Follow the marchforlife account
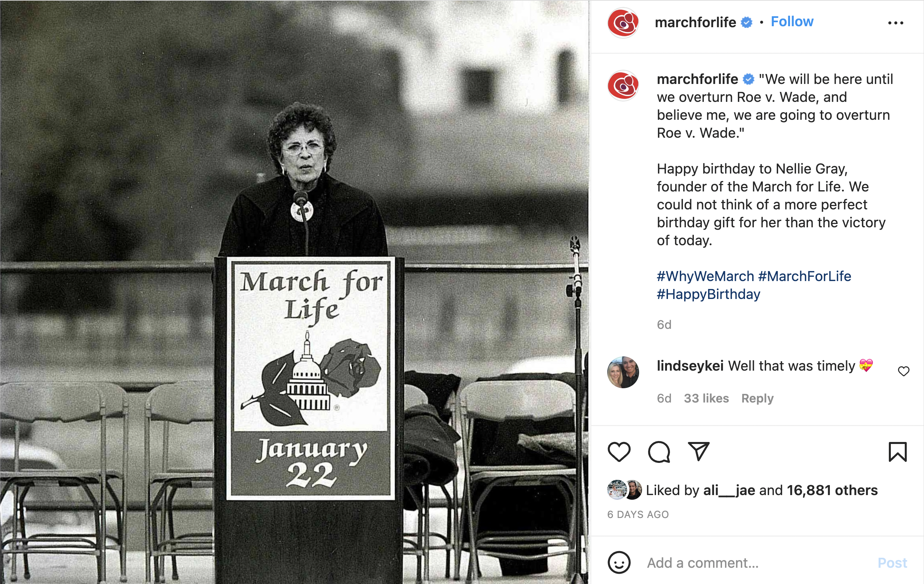This screenshot has width=924, height=584. (x=792, y=22)
